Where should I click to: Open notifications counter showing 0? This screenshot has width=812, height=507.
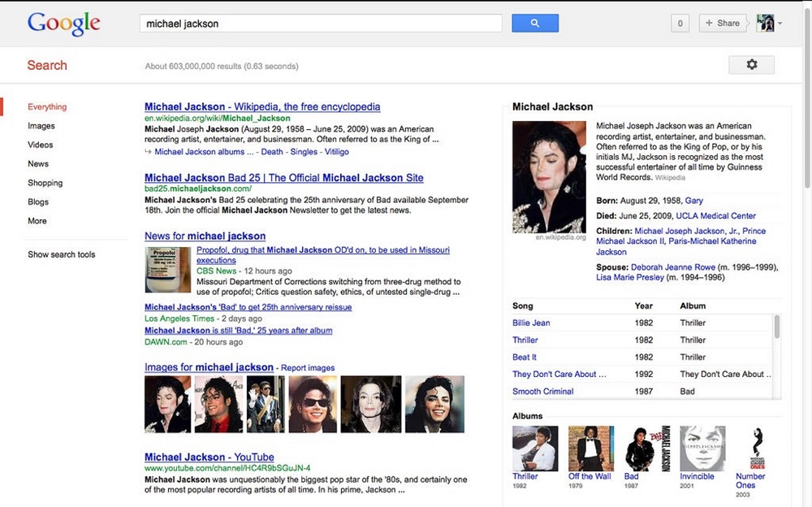click(680, 24)
